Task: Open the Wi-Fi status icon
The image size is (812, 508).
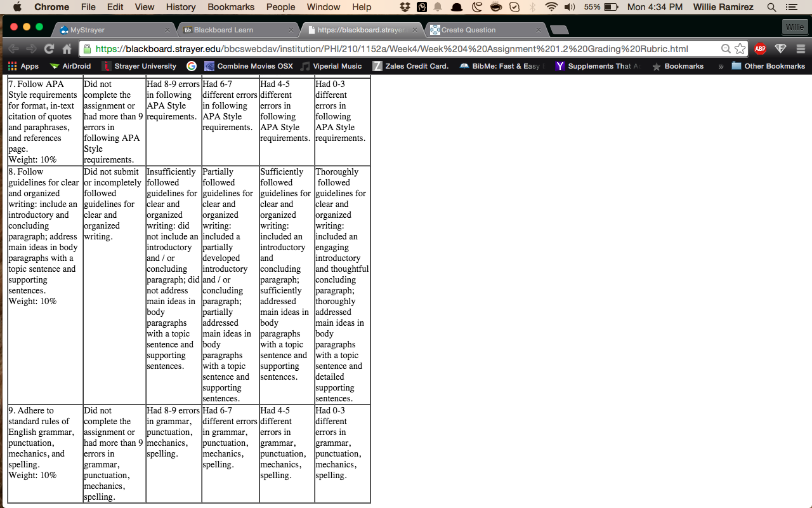Action: [x=551, y=7]
